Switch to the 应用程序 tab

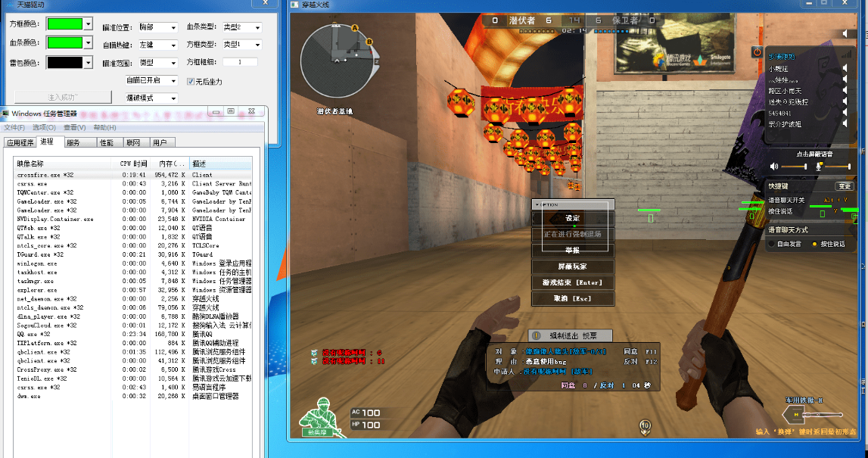click(x=20, y=143)
